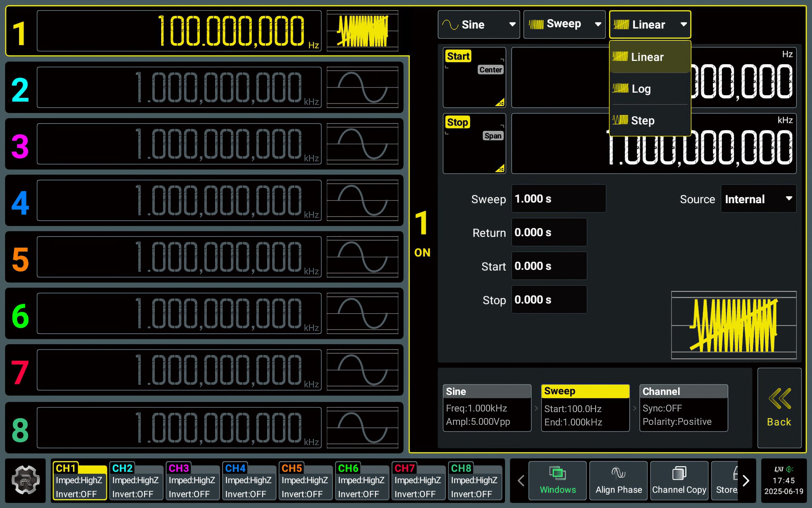Edit the start frequency Hz field
The image size is (812, 508).
pyautogui.click(x=654, y=77)
